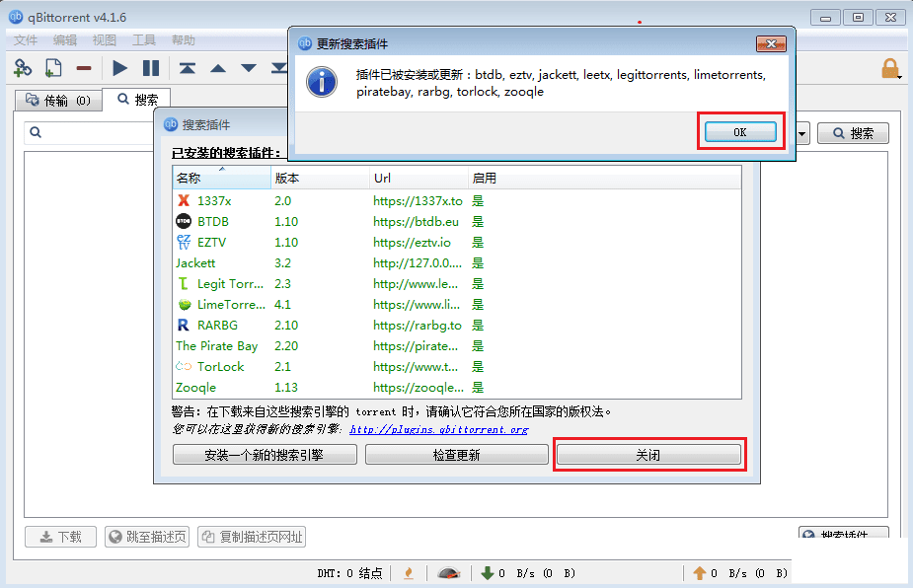Click the 复制描述页网址 button
Screen dimensions: 913x588
(x=252, y=537)
